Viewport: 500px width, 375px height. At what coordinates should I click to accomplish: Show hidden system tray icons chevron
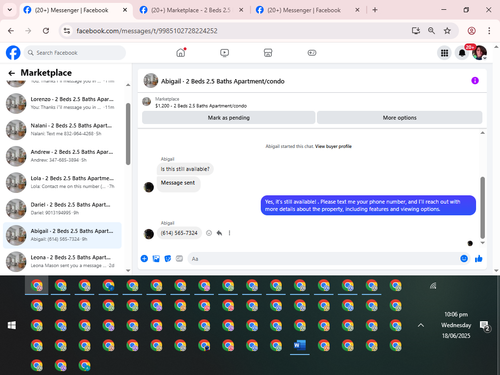coord(421,325)
